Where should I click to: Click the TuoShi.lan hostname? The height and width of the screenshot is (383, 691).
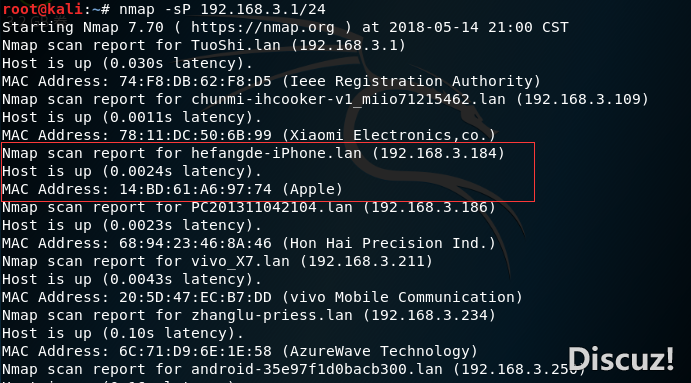[x=236, y=45]
